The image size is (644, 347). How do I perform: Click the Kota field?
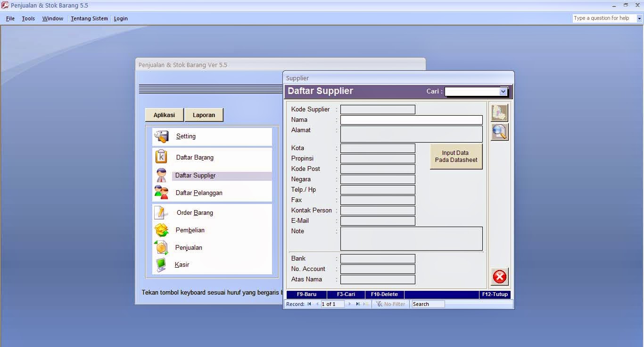coord(378,148)
